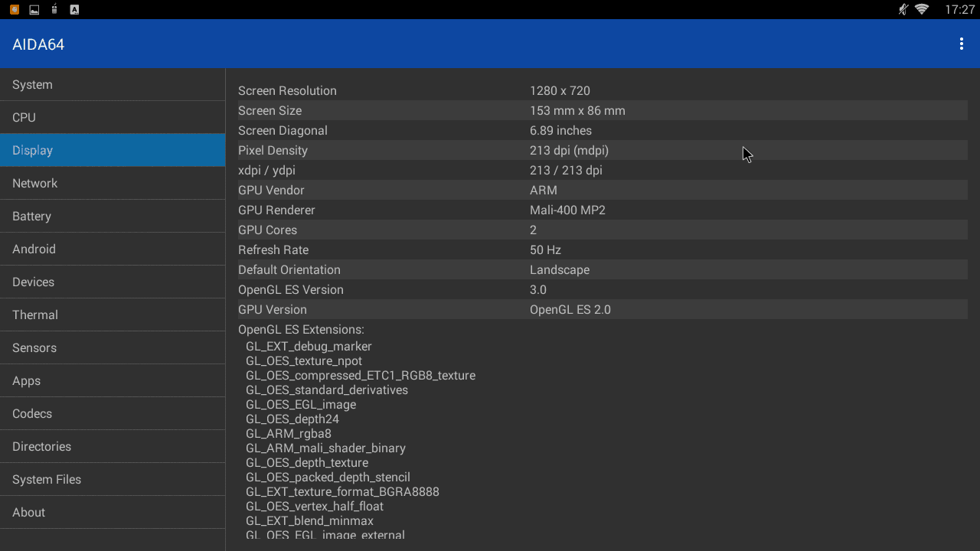Open the Sensors category
This screenshot has height=551, width=980.
tap(113, 348)
